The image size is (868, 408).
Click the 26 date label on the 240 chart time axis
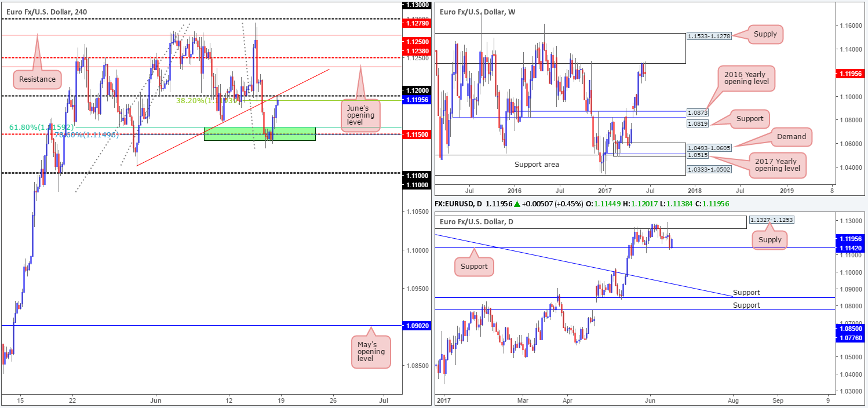click(x=333, y=400)
